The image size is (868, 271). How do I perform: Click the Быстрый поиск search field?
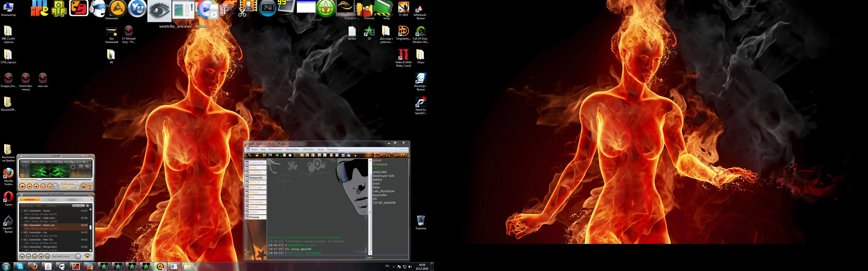tap(61, 257)
